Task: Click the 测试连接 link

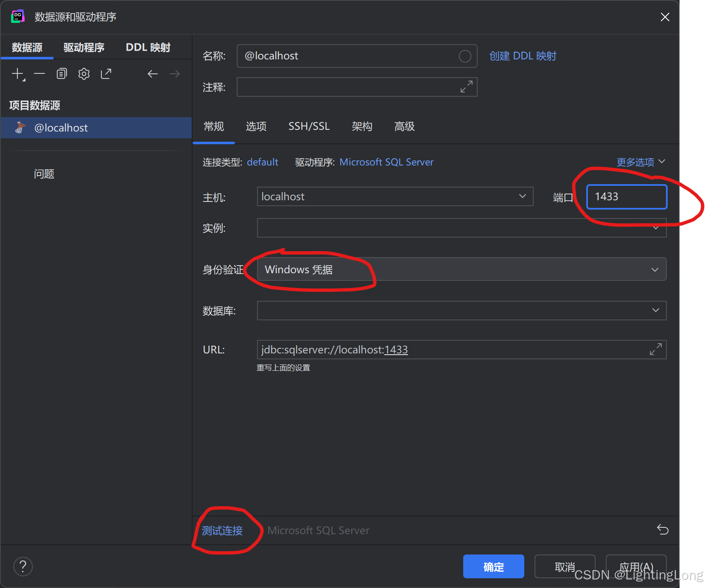Action: click(x=222, y=531)
